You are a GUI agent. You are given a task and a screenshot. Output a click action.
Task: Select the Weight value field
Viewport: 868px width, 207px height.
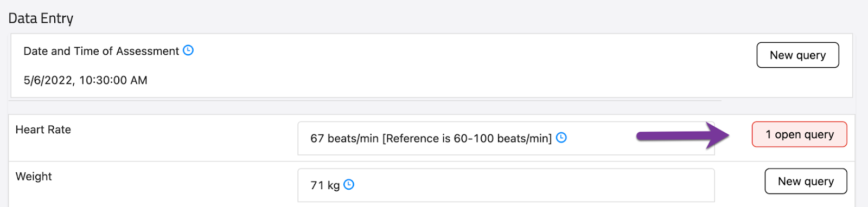(x=506, y=185)
